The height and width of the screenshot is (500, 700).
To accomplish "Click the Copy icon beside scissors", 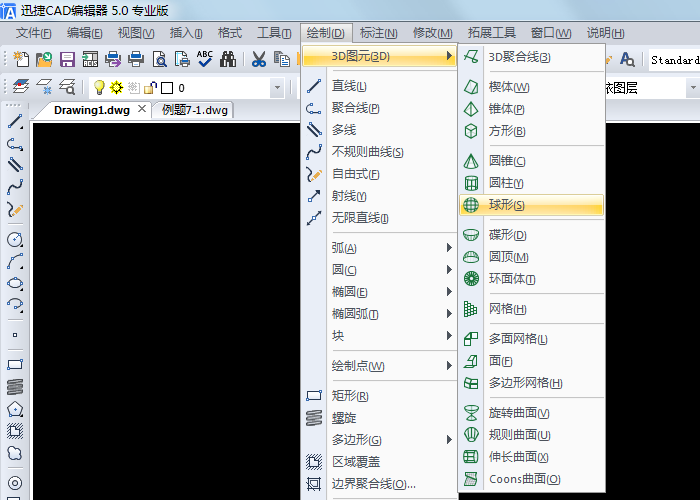I will tap(281, 59).
